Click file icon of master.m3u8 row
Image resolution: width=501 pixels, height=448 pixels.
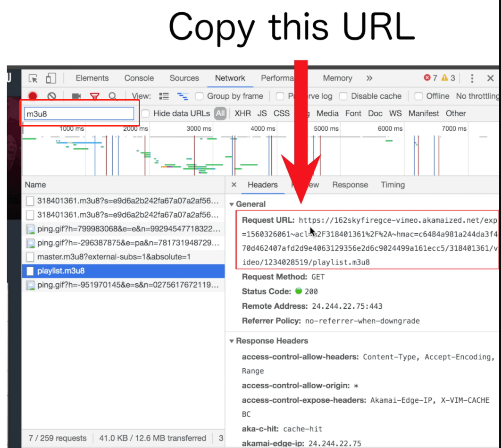coord(30,257)
